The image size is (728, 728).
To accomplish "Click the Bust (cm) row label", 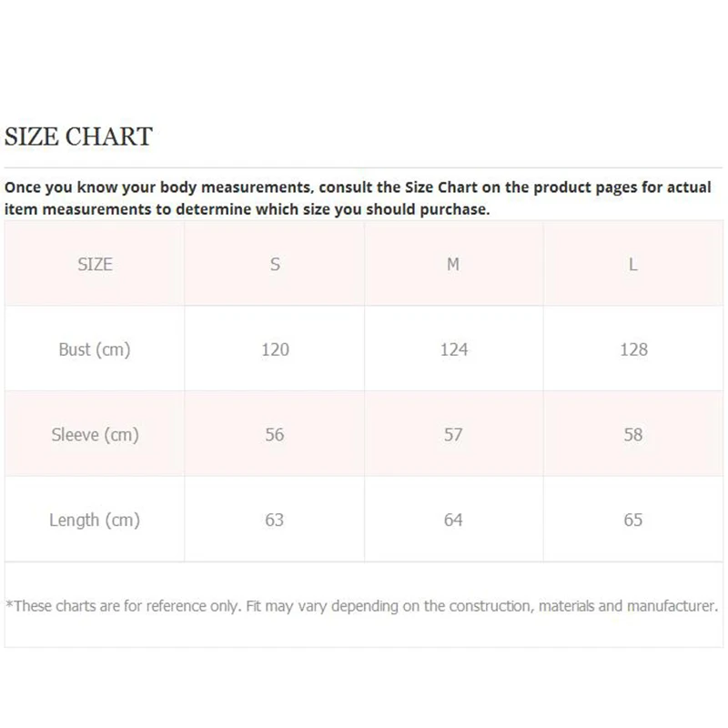I will 95,349.
